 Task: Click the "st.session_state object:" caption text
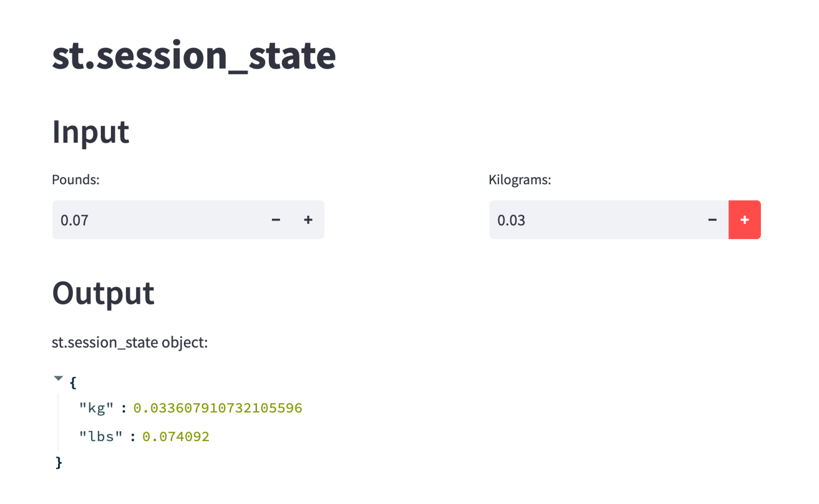click(x=130, y=343)
